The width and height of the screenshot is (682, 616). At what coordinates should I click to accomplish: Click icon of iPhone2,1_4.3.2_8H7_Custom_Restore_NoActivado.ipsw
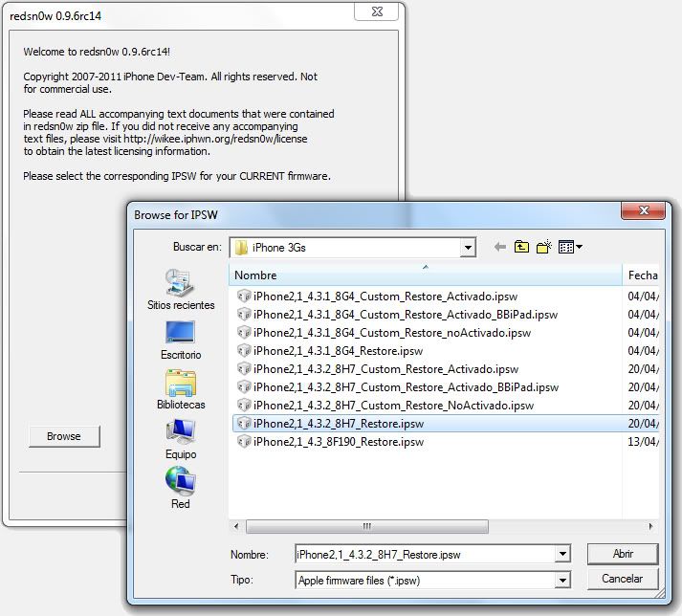click(244, 406)
